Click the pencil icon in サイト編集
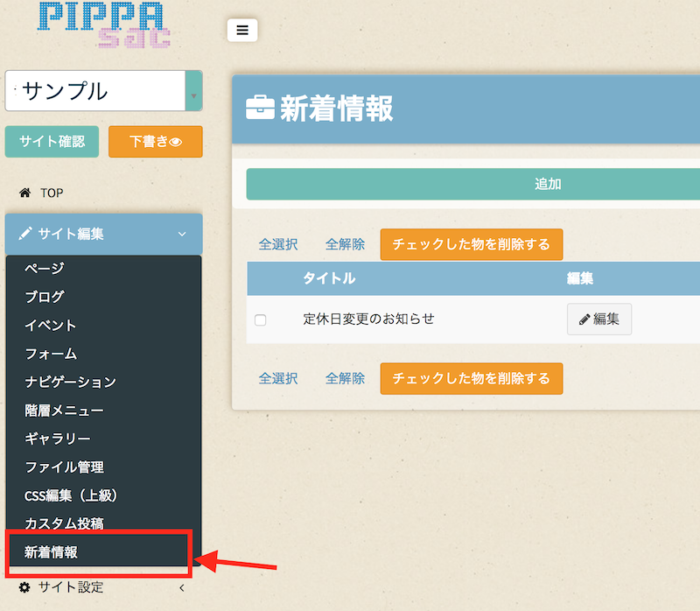 point(25,234)
